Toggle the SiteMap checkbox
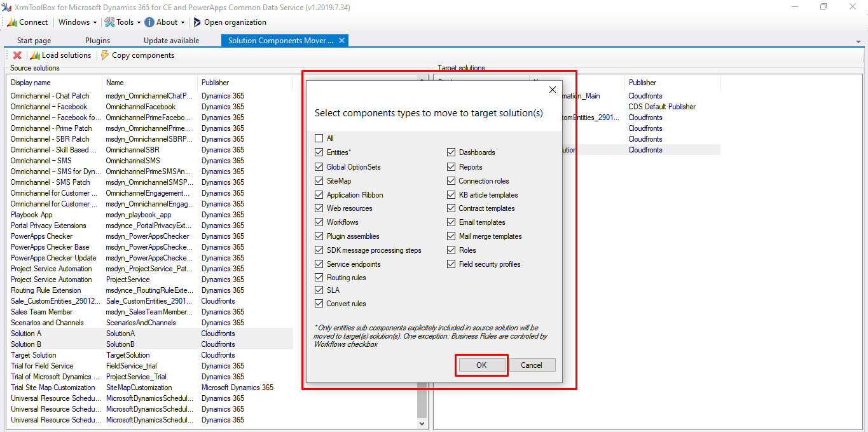Viewport: 868px width, 432px height. click(319, 181)
